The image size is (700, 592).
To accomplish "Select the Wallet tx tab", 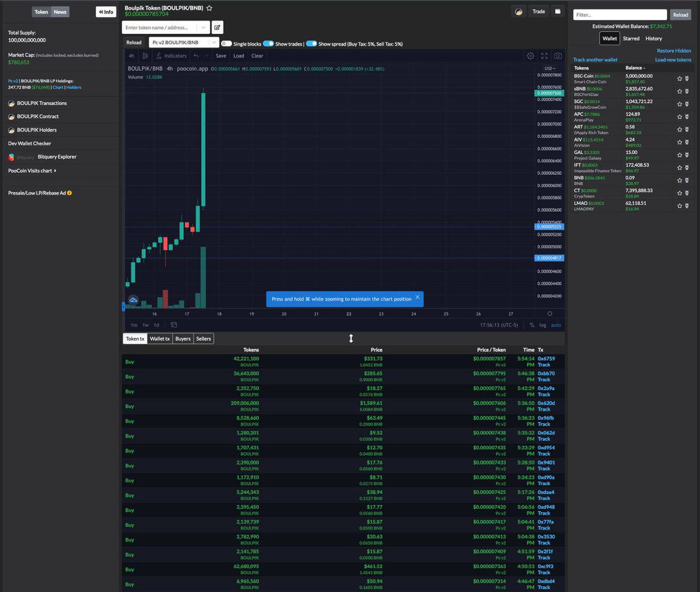I will [x=160, y=339].
